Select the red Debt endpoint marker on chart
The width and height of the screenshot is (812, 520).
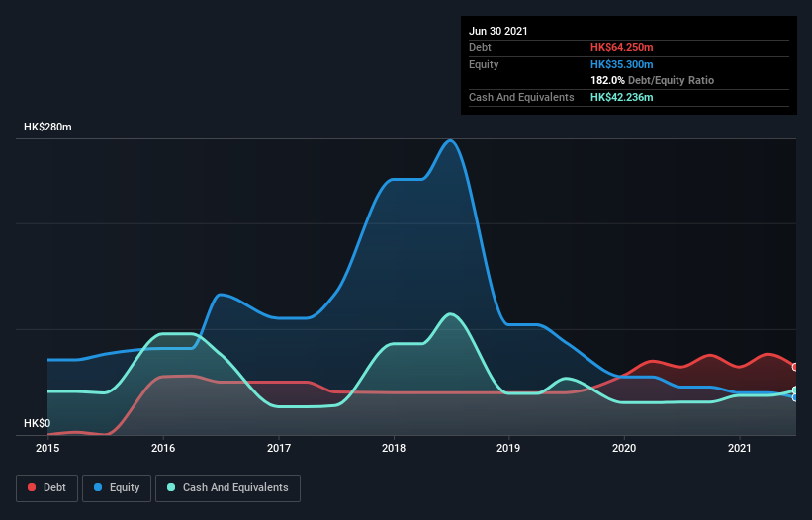click(796, 367)
